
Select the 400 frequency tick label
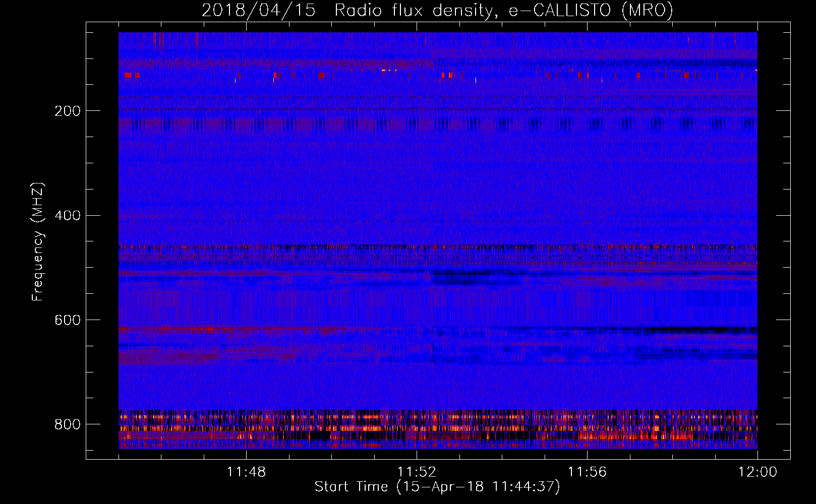tap(68, 216)
